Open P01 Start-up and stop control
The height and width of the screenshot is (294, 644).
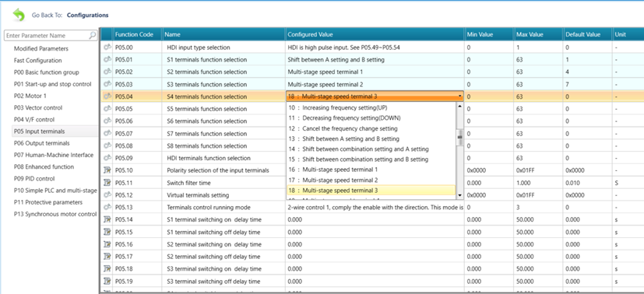coord(53,84)
